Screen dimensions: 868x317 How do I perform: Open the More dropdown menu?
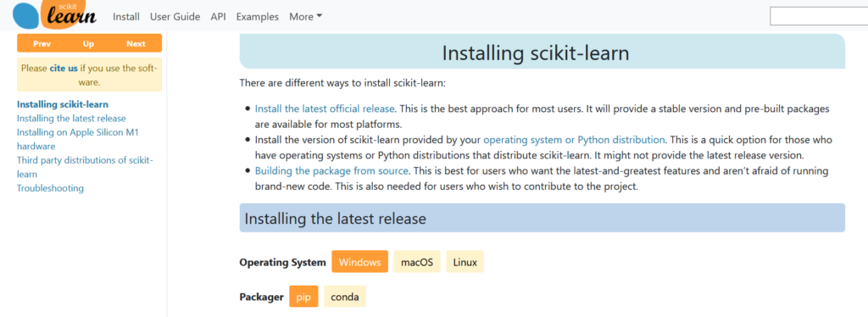point(305,17)
